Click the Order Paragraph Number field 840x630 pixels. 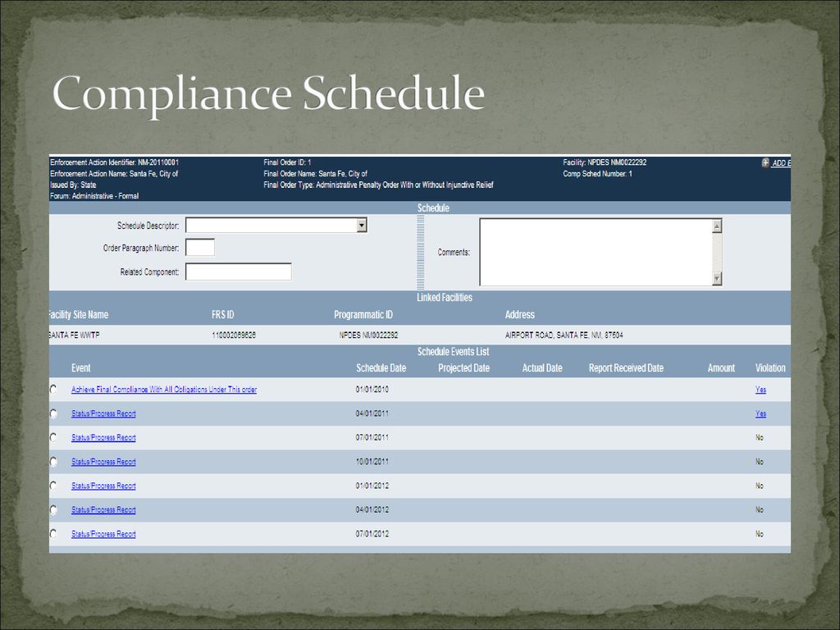200,248
